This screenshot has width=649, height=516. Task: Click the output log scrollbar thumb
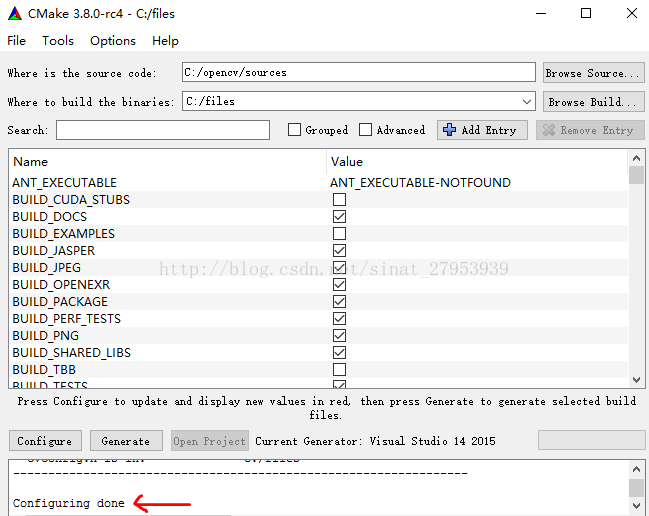coord(637,487)
